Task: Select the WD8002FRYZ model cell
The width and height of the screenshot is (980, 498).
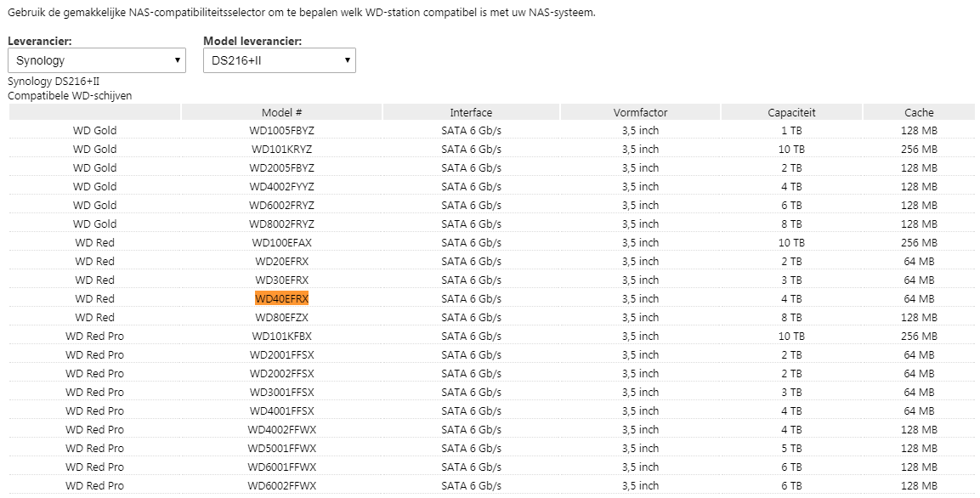Action: pos(281,224)
